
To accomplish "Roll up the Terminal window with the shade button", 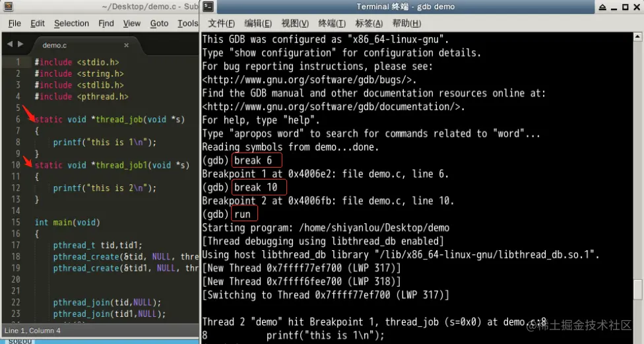I will (602, 7).
